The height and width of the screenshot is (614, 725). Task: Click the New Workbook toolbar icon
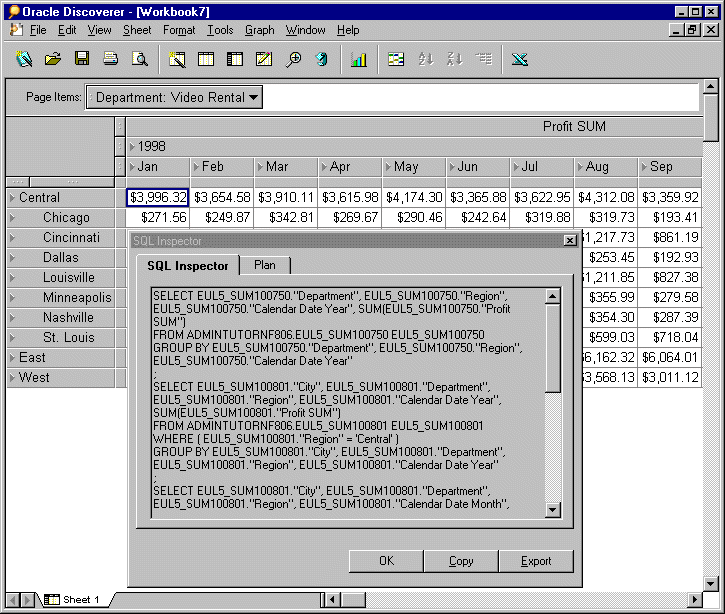(24, 59)
